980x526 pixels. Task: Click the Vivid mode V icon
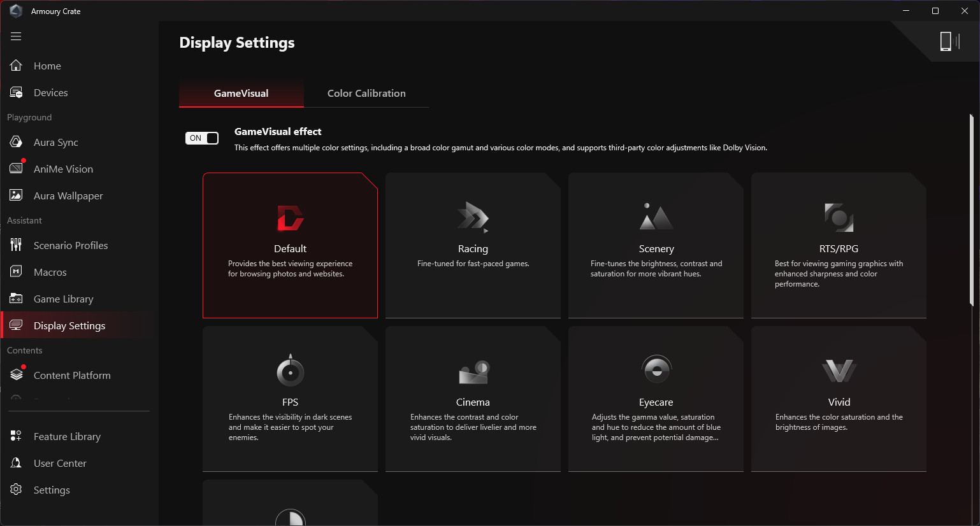tap(839, 371)
